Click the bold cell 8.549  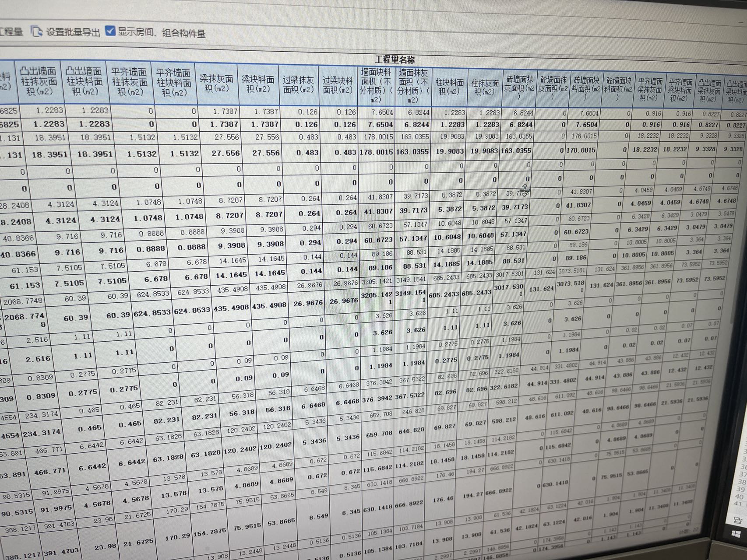(x=318, y=517)
